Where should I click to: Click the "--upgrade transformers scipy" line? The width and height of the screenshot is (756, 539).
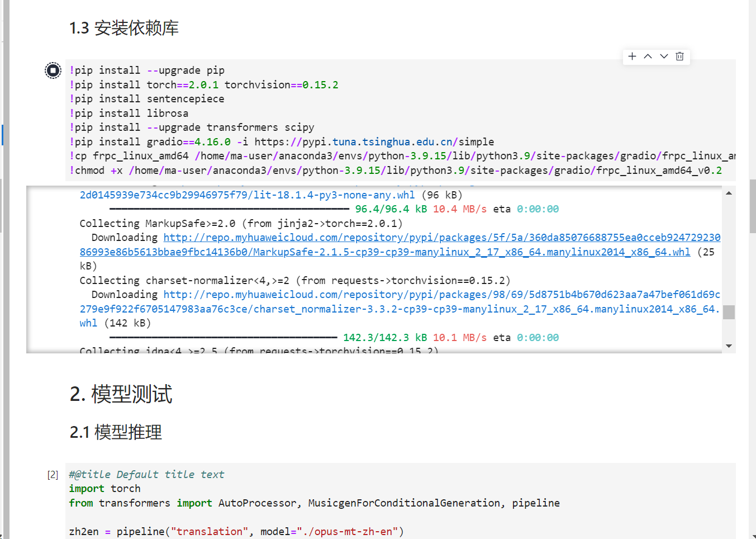(x=192, y=127)
